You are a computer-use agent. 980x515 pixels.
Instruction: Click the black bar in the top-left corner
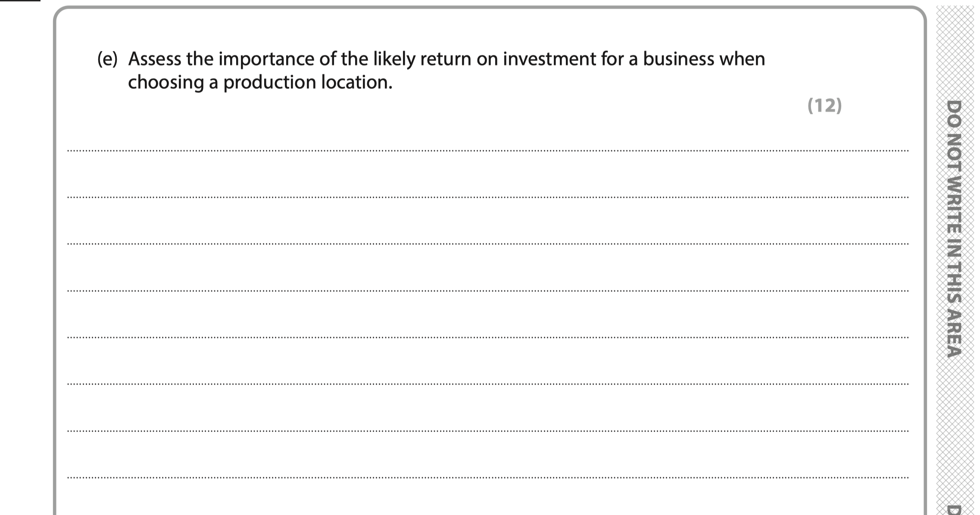[20, 1]
